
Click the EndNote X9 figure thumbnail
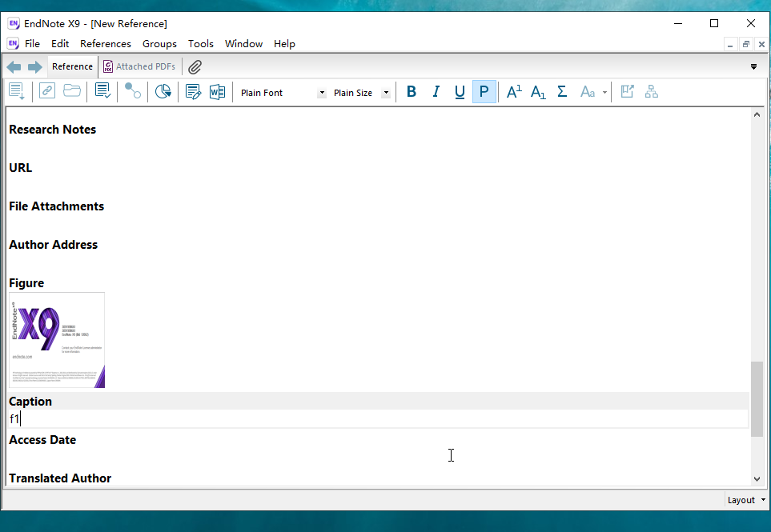point(57,340)
